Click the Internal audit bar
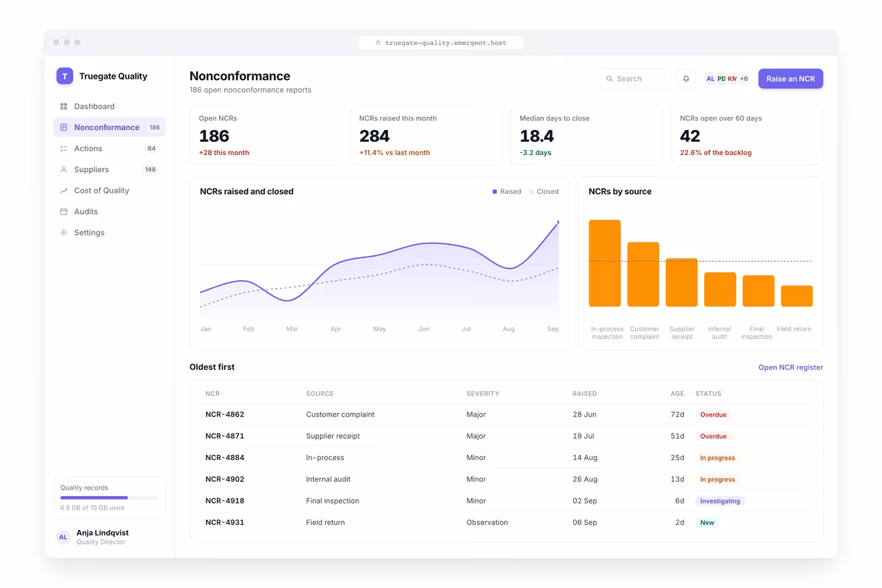882x588 pixels. pyautogui.click(x=720, y=290)
